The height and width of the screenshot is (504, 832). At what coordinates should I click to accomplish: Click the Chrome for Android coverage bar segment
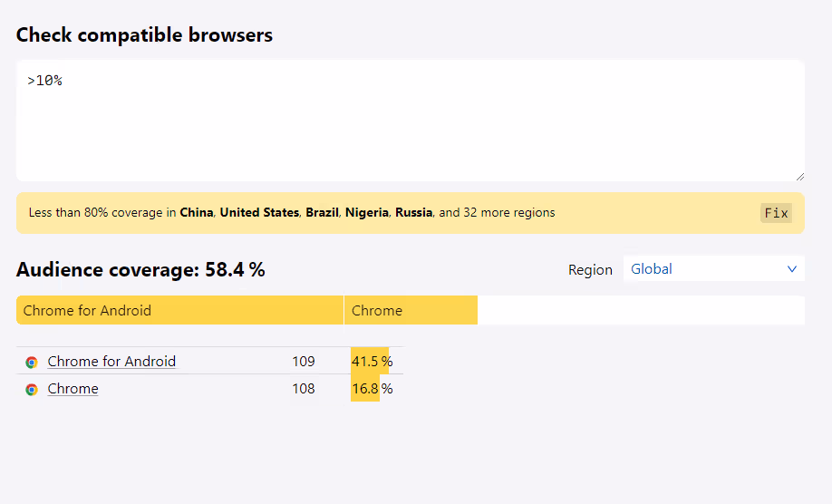coord(179,310)
